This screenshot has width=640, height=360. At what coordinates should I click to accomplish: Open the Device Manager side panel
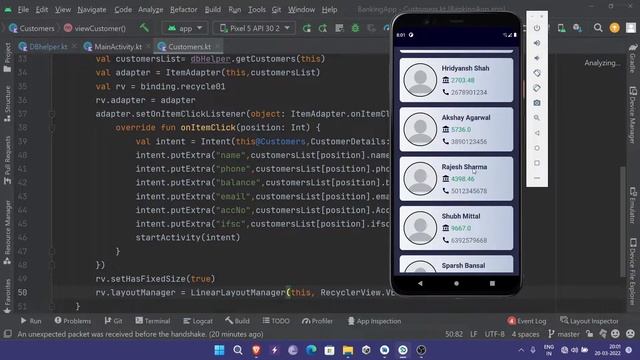(633, 115)
